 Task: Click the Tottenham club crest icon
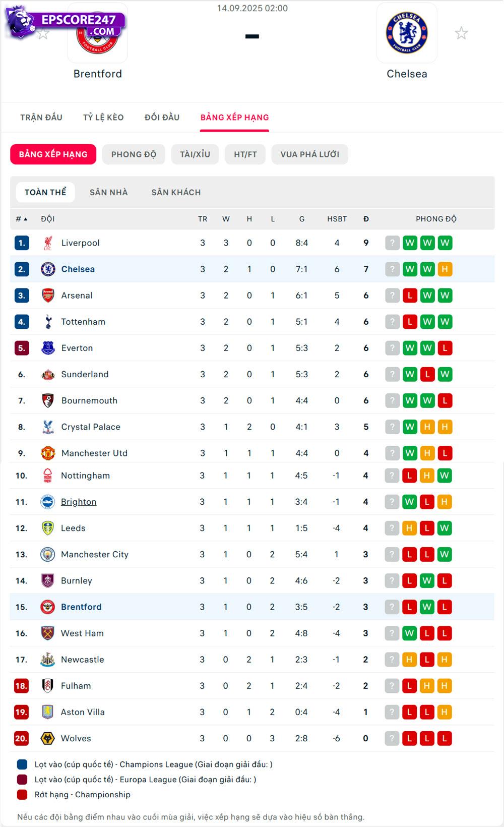point(48,322)
